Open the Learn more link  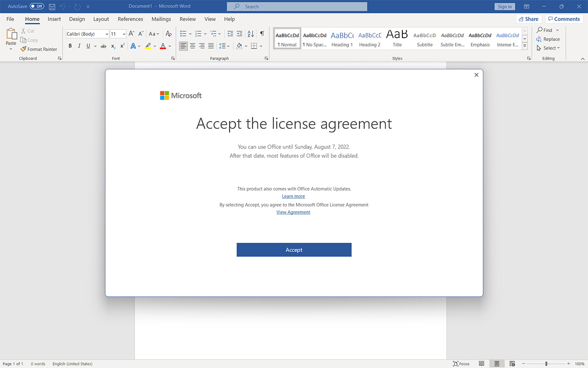click(294, 196)
